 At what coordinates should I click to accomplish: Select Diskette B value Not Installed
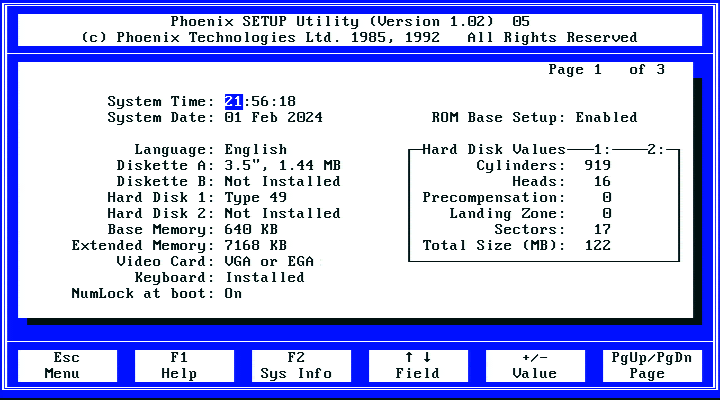[282, 181]
